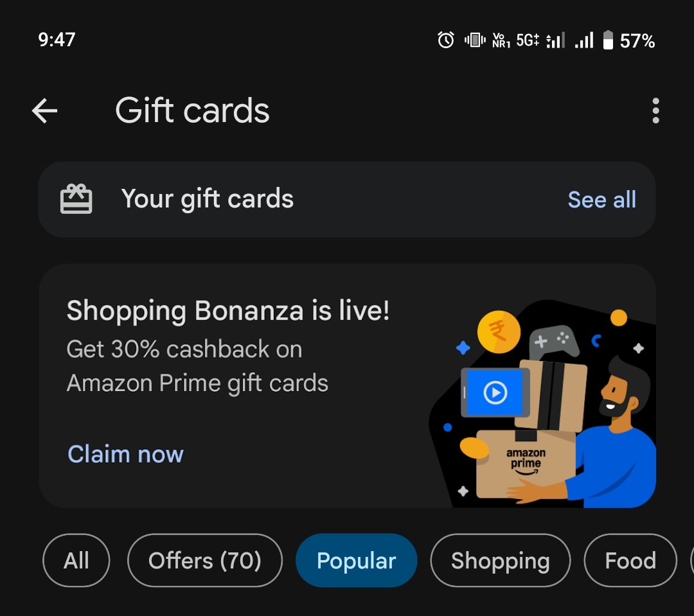Open See all gift cards link
This screenshot has height=616, width=694.
602,200
